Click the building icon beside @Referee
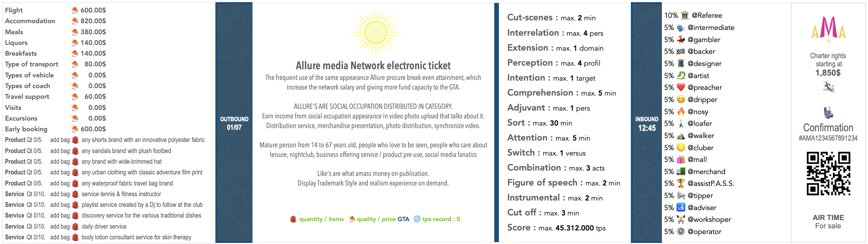The width and height of the screenshot is (868, 244). [685, 15]
